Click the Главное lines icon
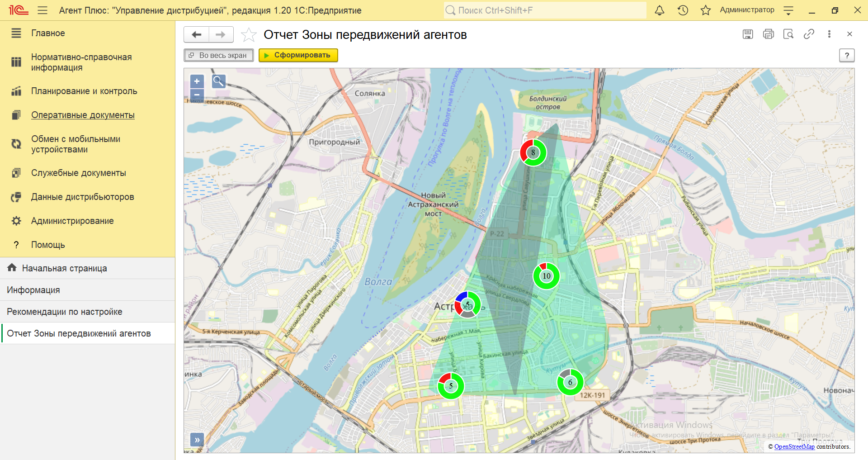The height and width of the screenshot is (460, 868). pyautogui.click(x=16, y=33)
